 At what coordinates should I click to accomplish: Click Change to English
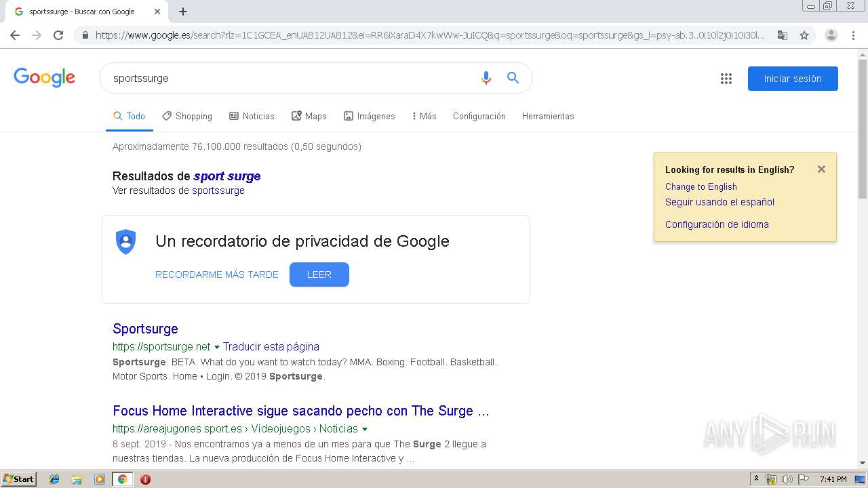click(x=701, y=186)
